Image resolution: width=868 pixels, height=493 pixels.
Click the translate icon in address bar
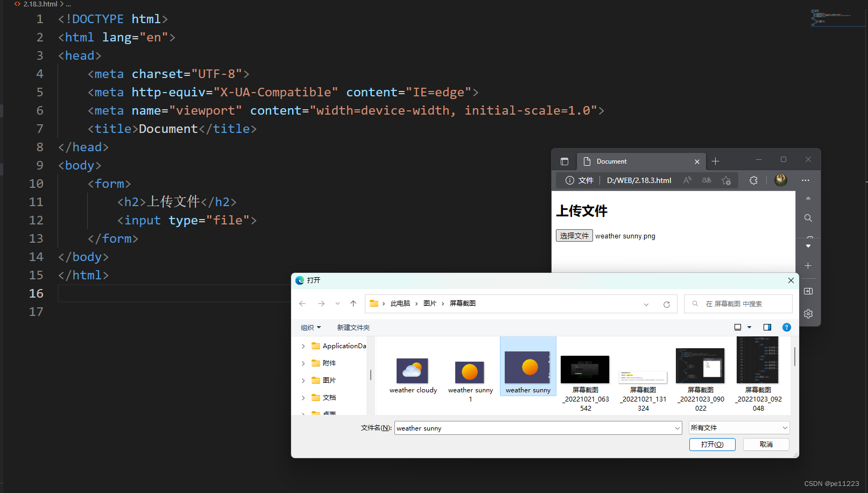[707, 180]
